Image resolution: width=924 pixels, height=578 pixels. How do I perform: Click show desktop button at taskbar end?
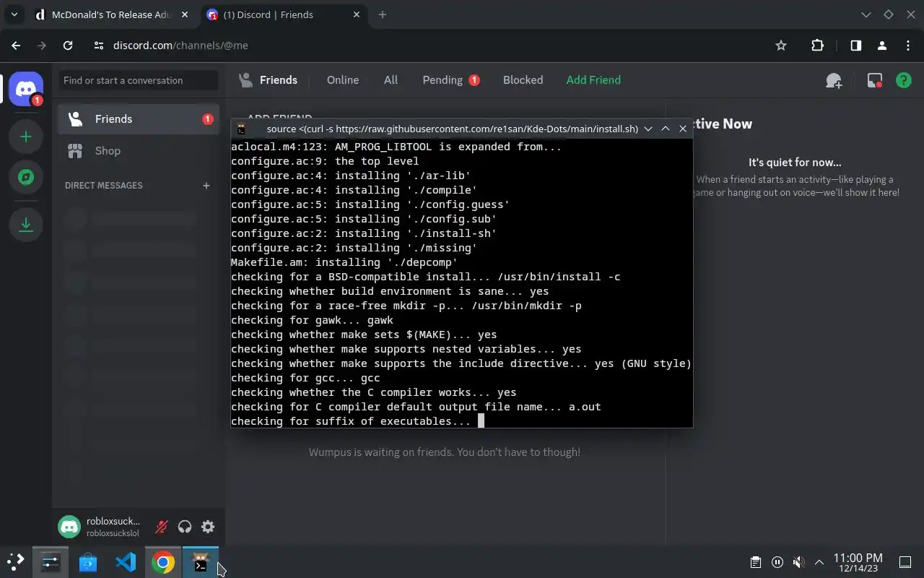pos(905,562)
